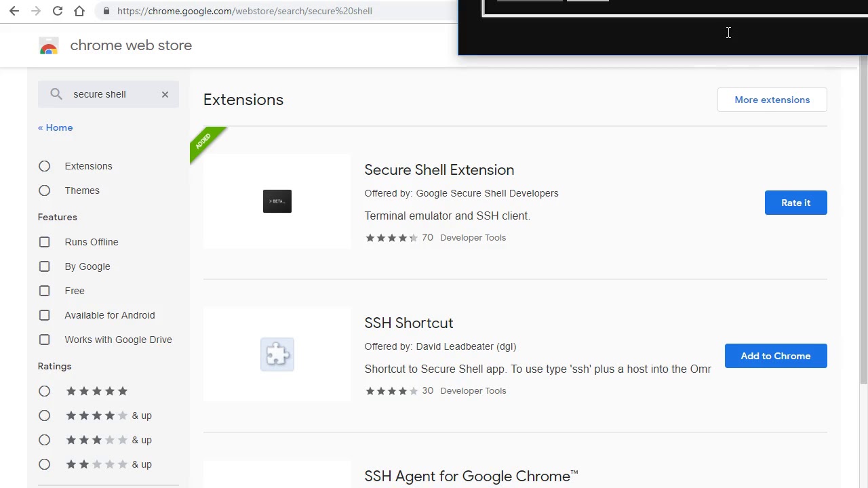The height and width of the screenshot is (488, 868).
Task: Select the Extensions radio filter
Action: point(44,166)
